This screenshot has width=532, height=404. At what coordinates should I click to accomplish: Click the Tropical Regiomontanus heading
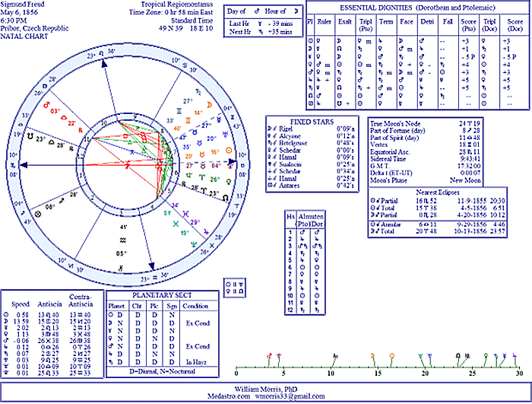coord(177,5)
